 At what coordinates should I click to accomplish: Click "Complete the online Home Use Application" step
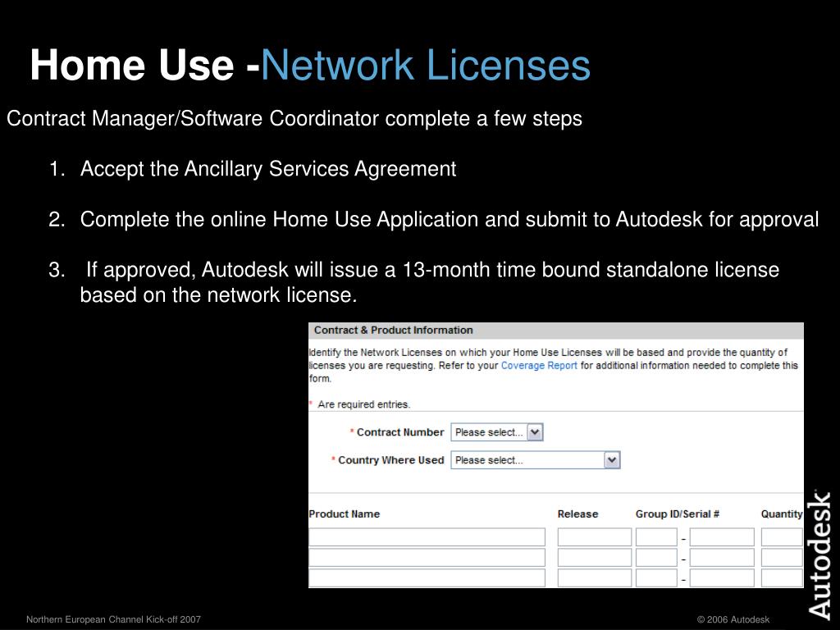pyautogui.click(x=449, y=219)
